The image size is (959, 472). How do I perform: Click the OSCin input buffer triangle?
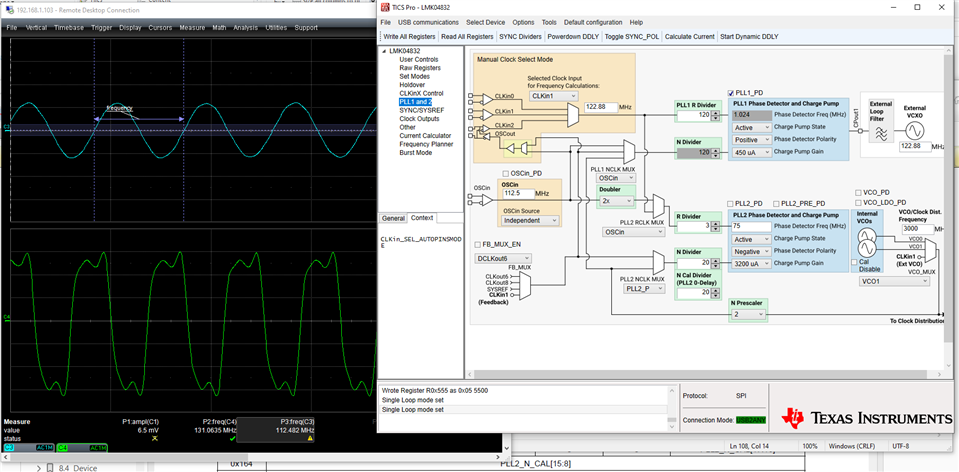(x=488, y=200)
